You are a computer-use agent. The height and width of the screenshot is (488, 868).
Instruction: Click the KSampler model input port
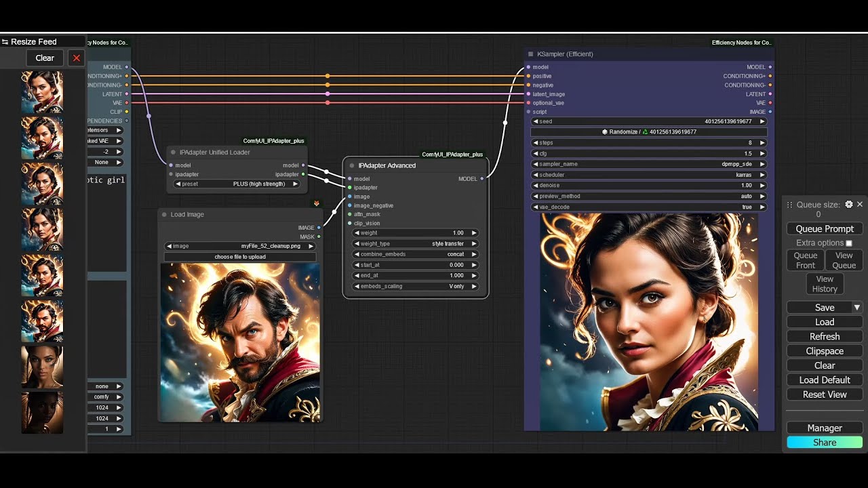click(528, 67)
